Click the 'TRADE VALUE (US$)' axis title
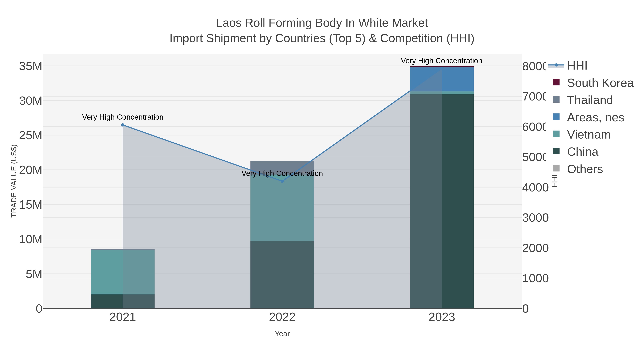Viewport: 644px width, 362px height. pyautogui.click(x=14, y=181)
